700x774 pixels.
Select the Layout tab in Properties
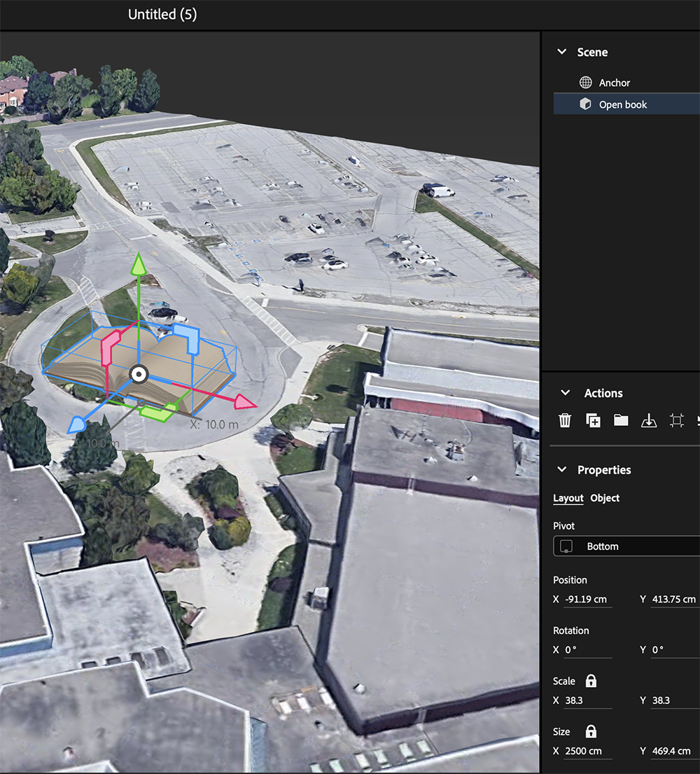568,498
